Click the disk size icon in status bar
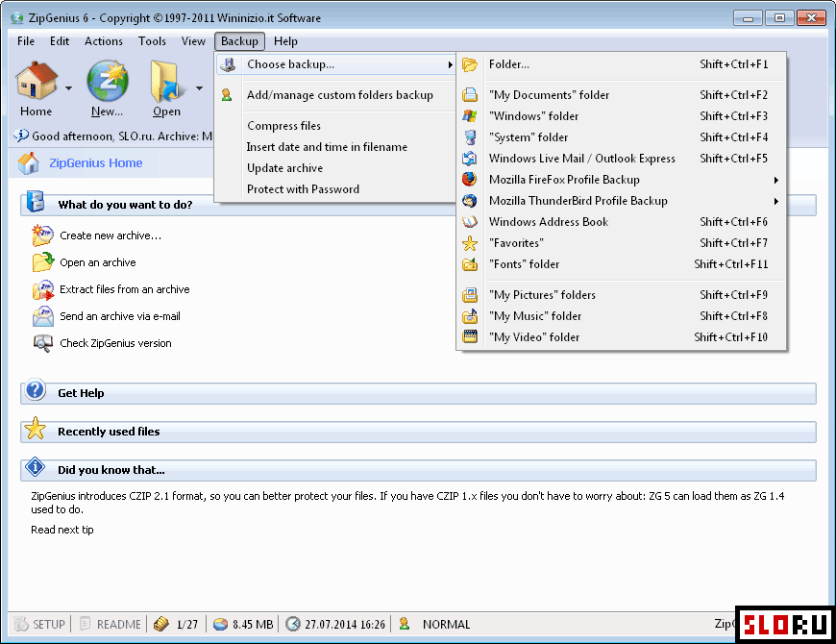 point(220,624)
